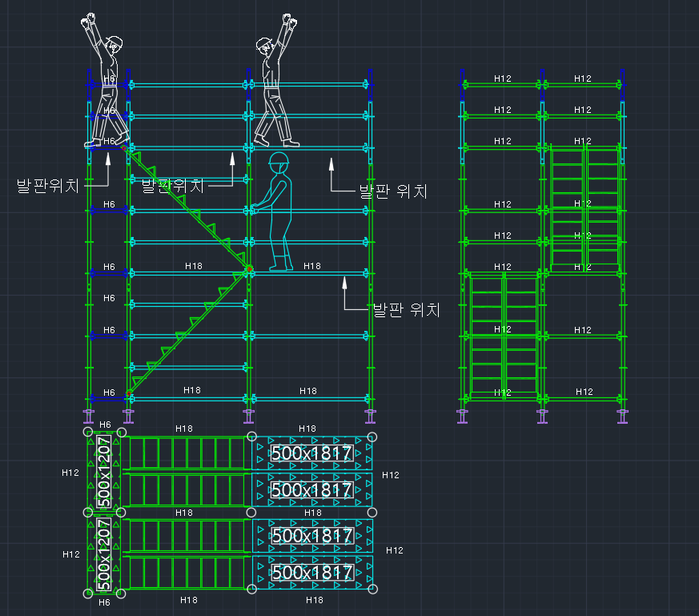The image size is (699, 616).
Task: Click the lower vertical 500x1207 label
Action: tap(104, 554)
